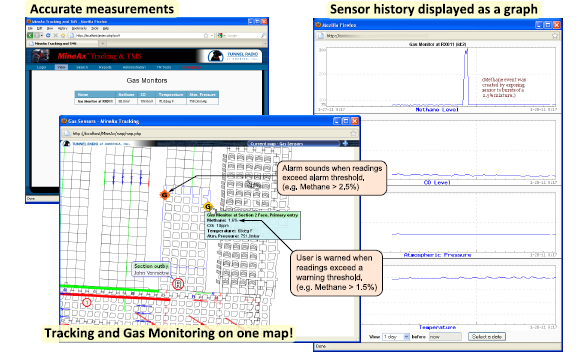Go to the browser home page icon

(63, 36)
